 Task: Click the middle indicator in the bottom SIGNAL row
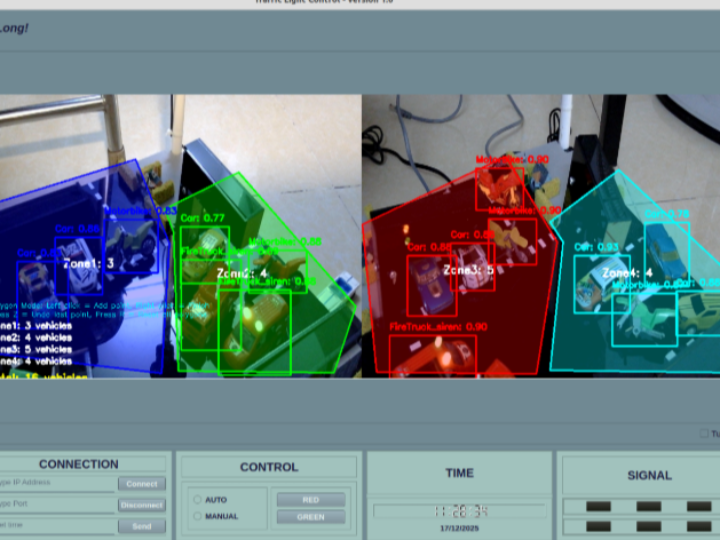649,526
